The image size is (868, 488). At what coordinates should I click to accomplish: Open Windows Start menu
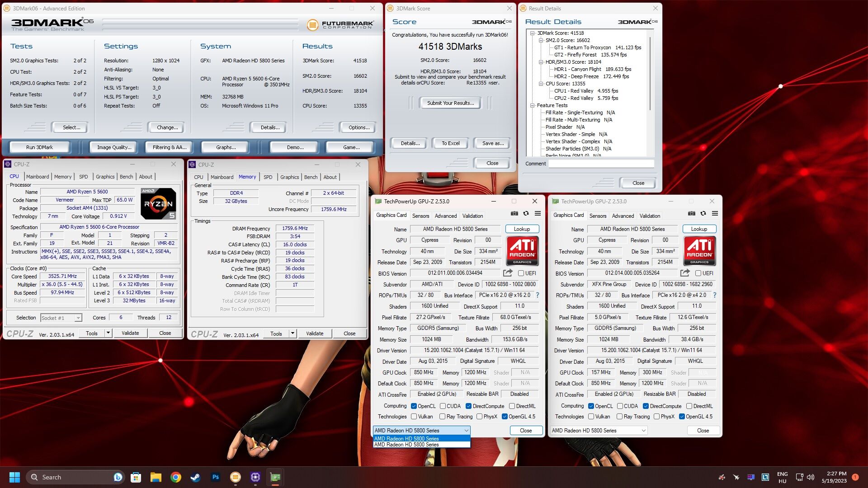pyautogui.click(x=14, y=477)
